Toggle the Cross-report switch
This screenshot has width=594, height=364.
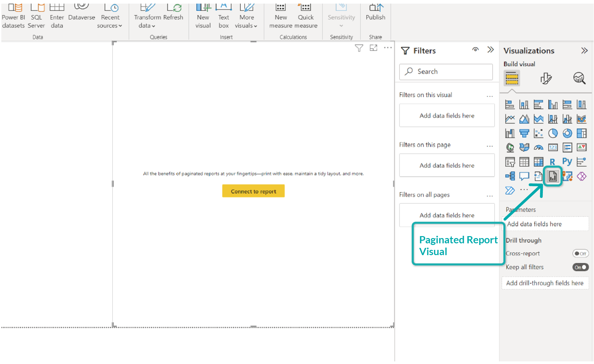(x=581, y=253)
